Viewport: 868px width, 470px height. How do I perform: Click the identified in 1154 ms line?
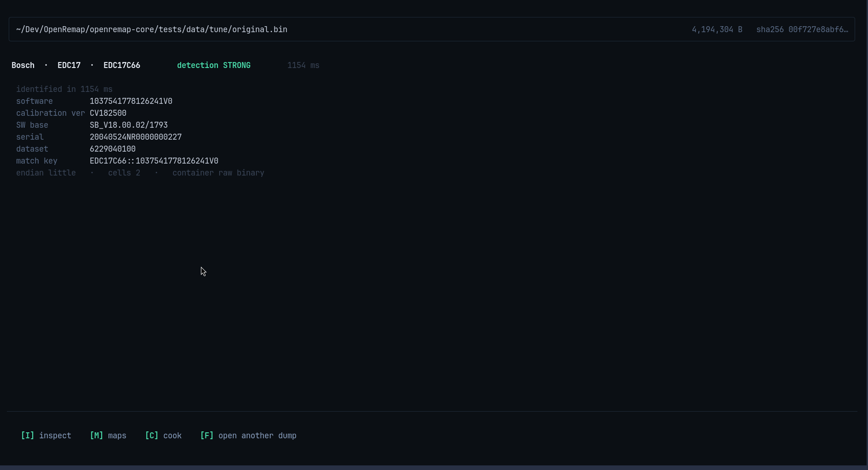point(64,89)
